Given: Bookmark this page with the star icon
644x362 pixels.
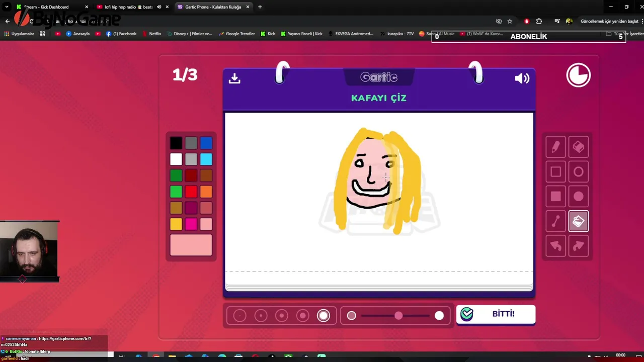Looking at the screenshot, I should click(510, 21).
